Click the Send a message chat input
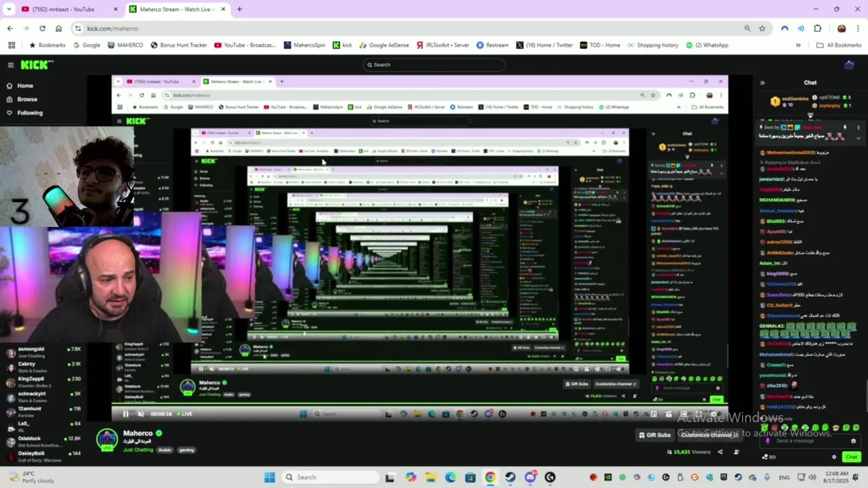 point(810,441)
